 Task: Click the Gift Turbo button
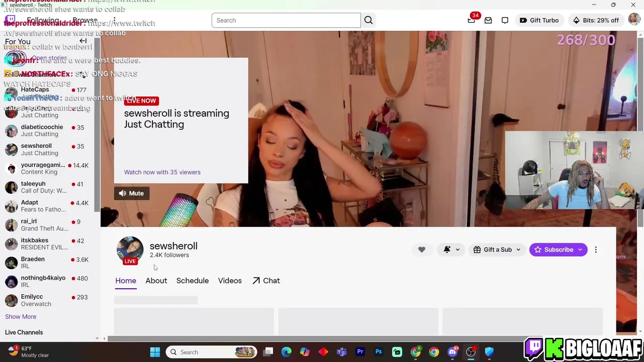click(539, 20)
